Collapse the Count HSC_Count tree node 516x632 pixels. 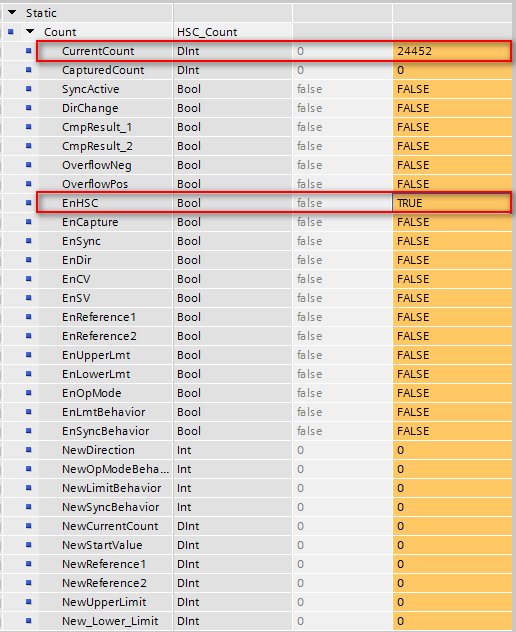30,31
